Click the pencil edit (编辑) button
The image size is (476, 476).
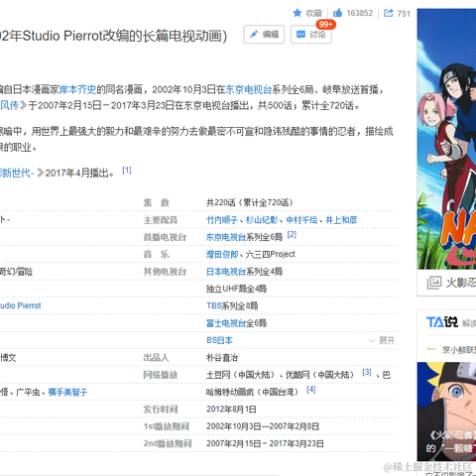point(264,34)
